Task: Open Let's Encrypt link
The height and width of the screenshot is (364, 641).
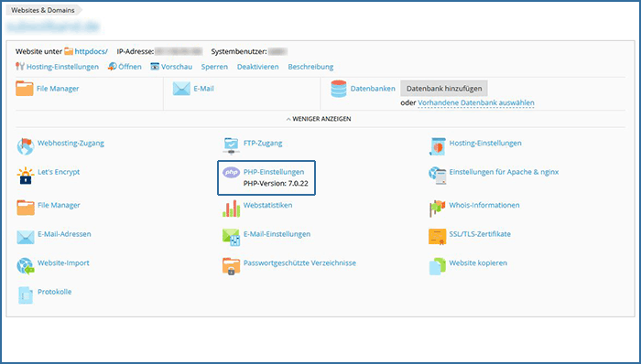Action: pyautogui.click(x=59, y=172)
